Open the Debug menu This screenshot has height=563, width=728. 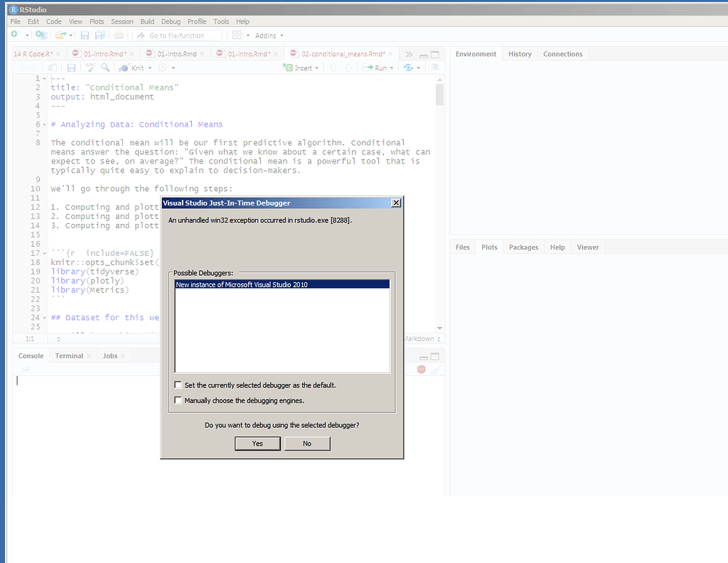pos(171,21)
